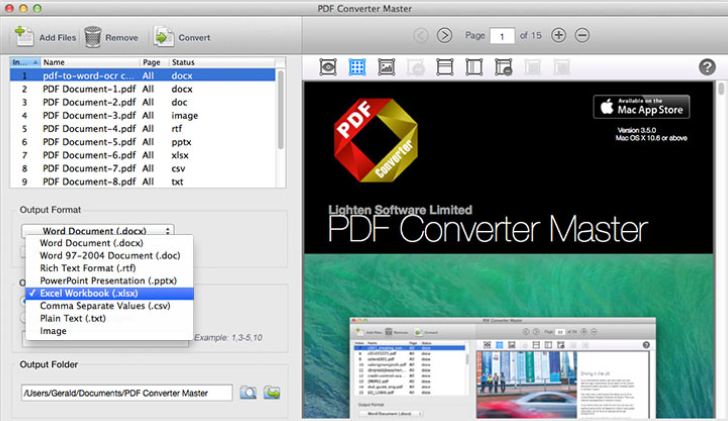Zoom in with the plus icon

559,36
